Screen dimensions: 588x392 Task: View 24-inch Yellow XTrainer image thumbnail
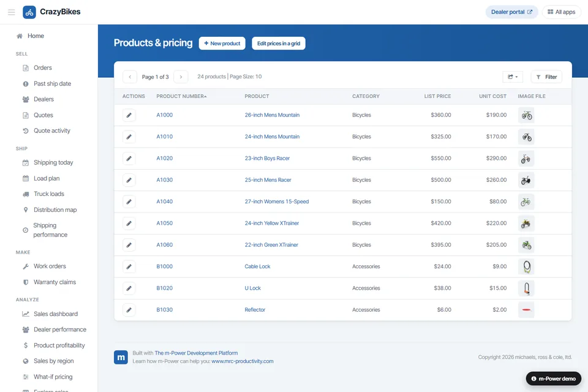[x=526, y=223]
